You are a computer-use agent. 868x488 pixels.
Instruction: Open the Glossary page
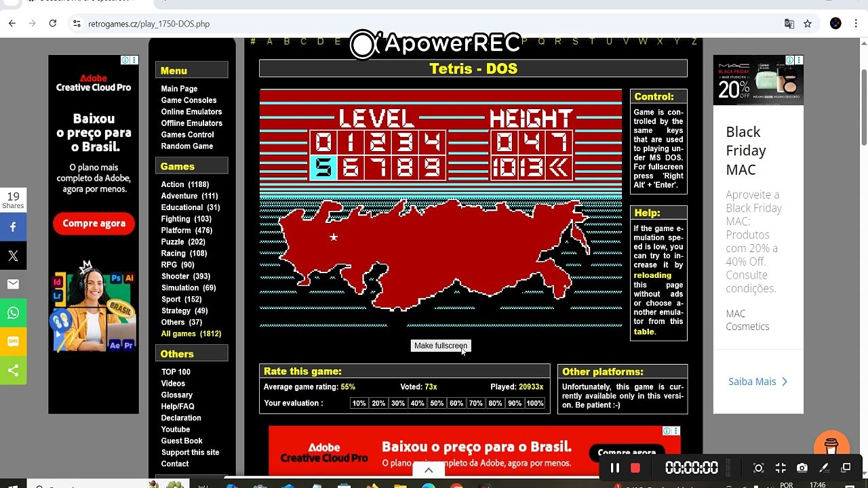(x=177, y=395)
